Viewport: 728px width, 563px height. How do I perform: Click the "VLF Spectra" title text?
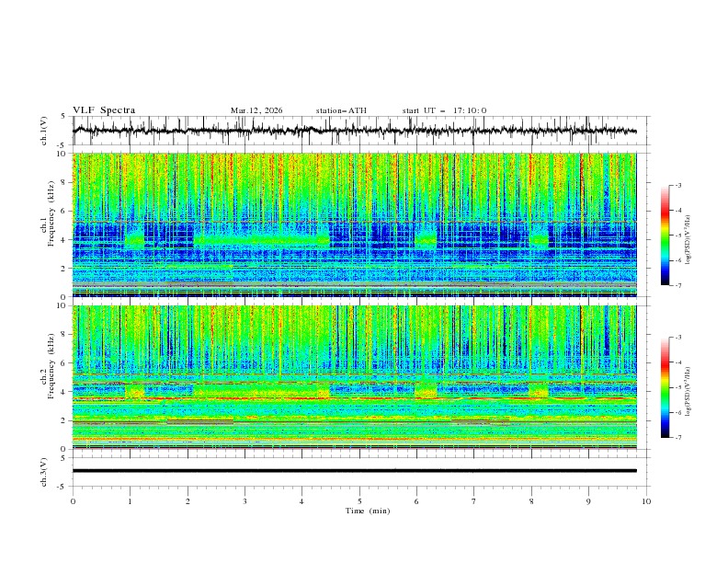click(x=104, y=110)
